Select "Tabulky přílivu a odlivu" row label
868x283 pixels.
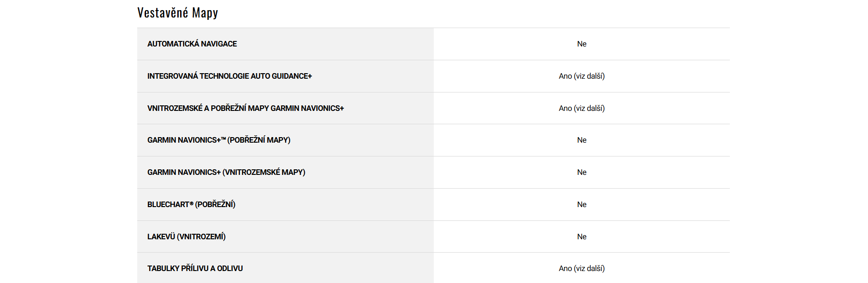pyautogui.click(x=195, y=269)
